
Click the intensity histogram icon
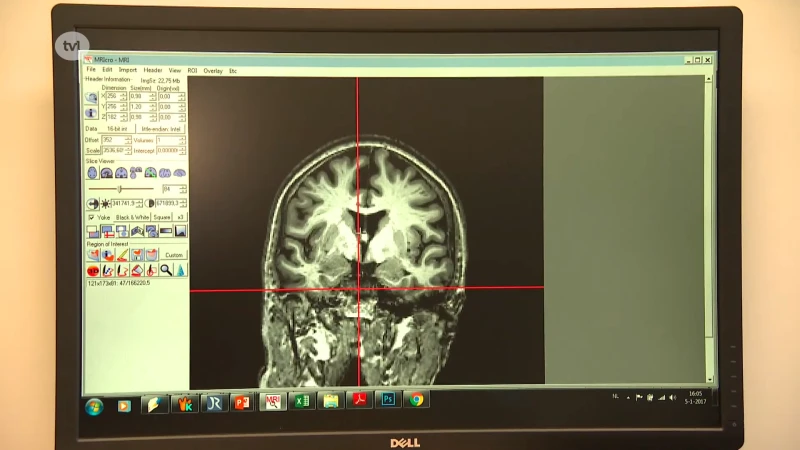(x=181, y=232)
